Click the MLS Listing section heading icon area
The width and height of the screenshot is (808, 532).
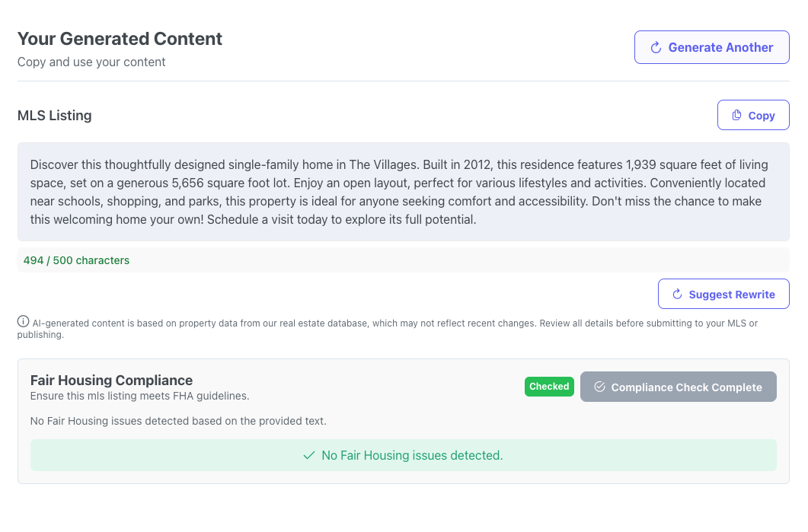click(54, 115)
